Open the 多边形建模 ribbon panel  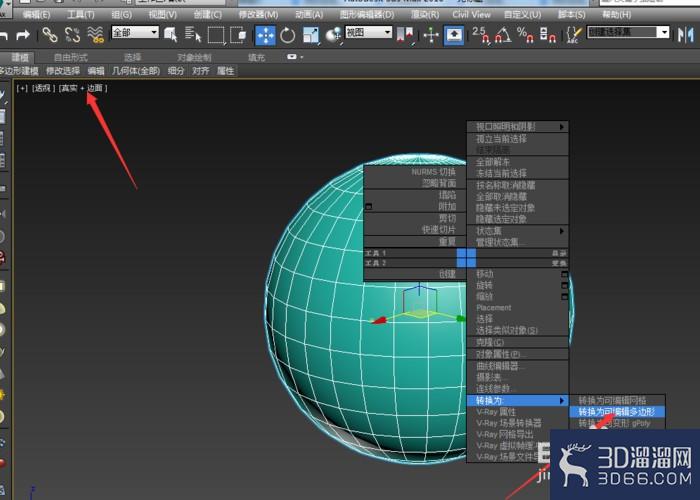(19, 71)
